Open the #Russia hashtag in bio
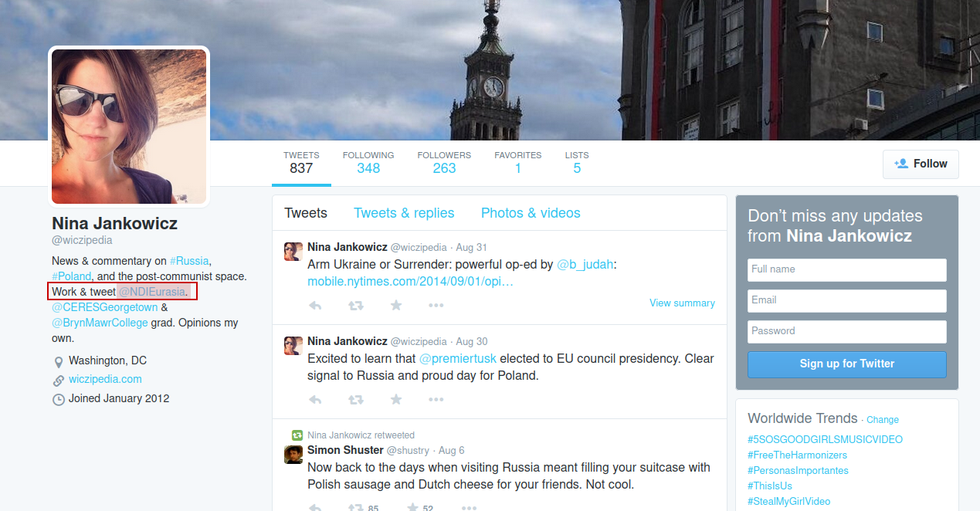Screen dimensions: 980x511 189,261
